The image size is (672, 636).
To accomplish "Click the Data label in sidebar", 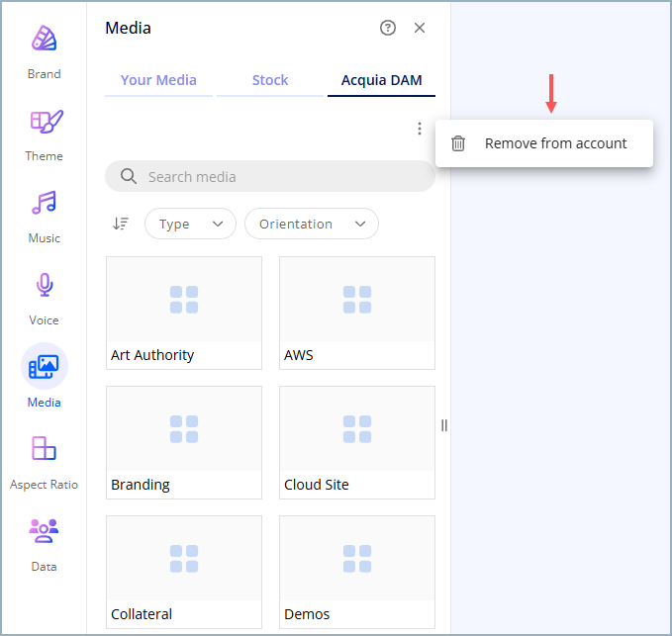I will 45,567.
